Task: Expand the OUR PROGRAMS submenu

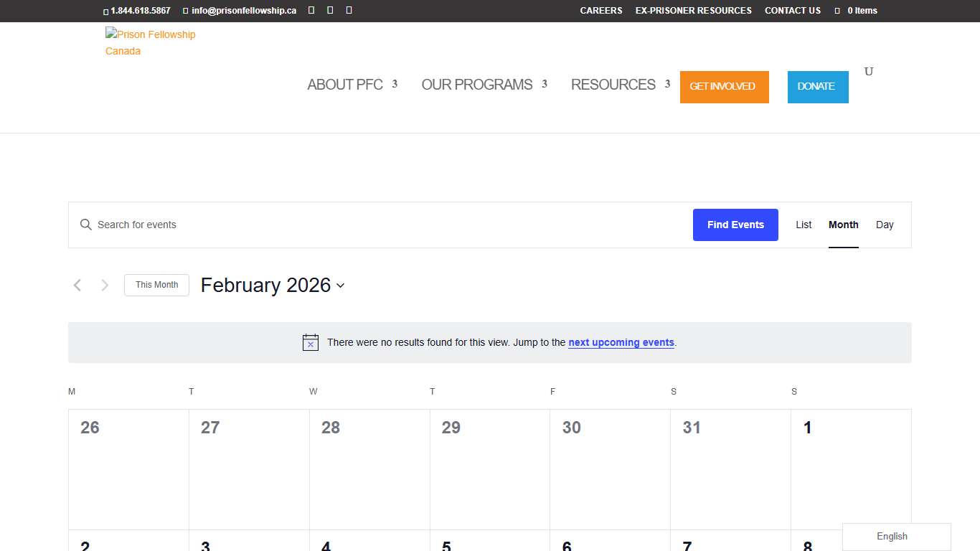Action: tap(477, 85)
